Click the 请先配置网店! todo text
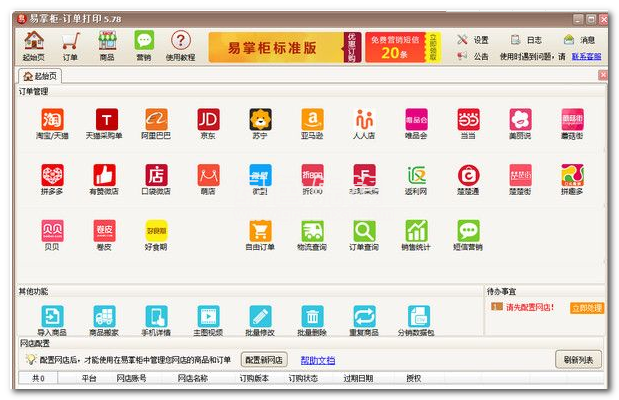 pos(530,307)
